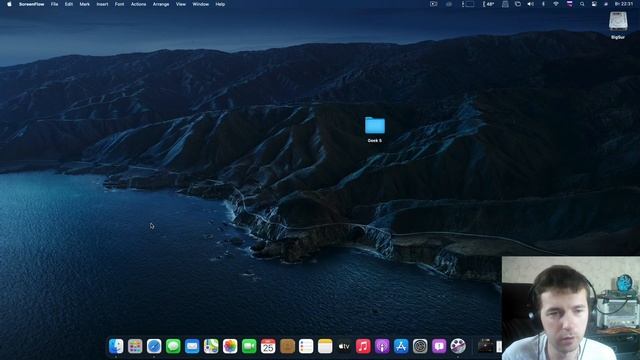Open the volume control in the menu bar
The image size is (640, 360).
[530, 4]
